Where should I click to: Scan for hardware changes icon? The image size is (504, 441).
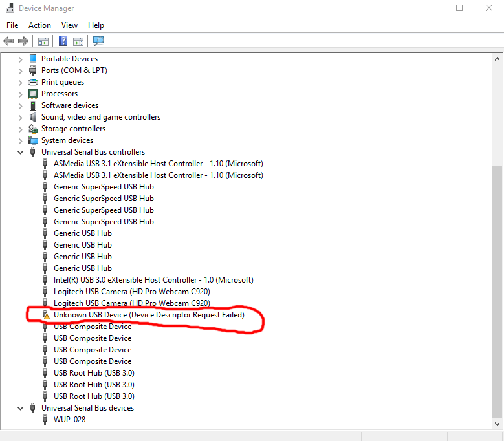click(98, 41)
